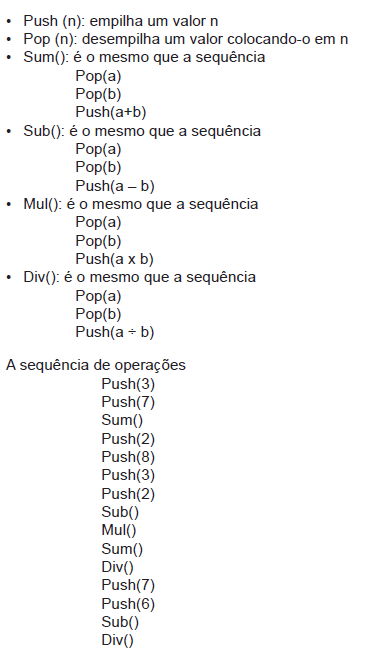374x660 pixels.
Task: Click the Push(a+b) line
Action: tap(111, 112)
